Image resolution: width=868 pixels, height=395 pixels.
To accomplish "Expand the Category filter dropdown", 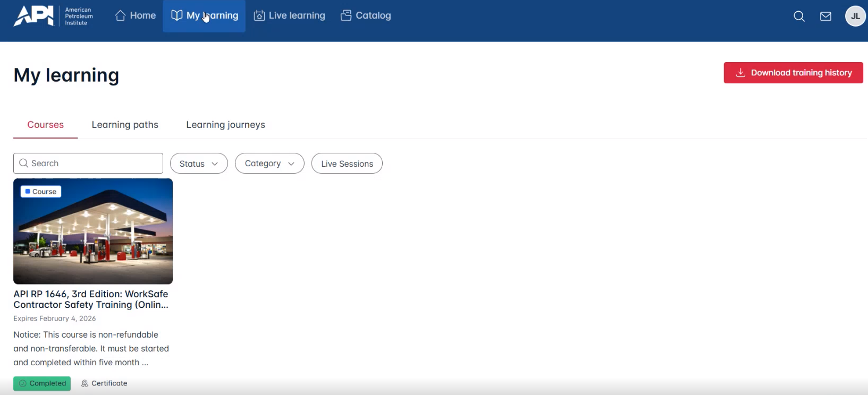I will pos(269,164).
